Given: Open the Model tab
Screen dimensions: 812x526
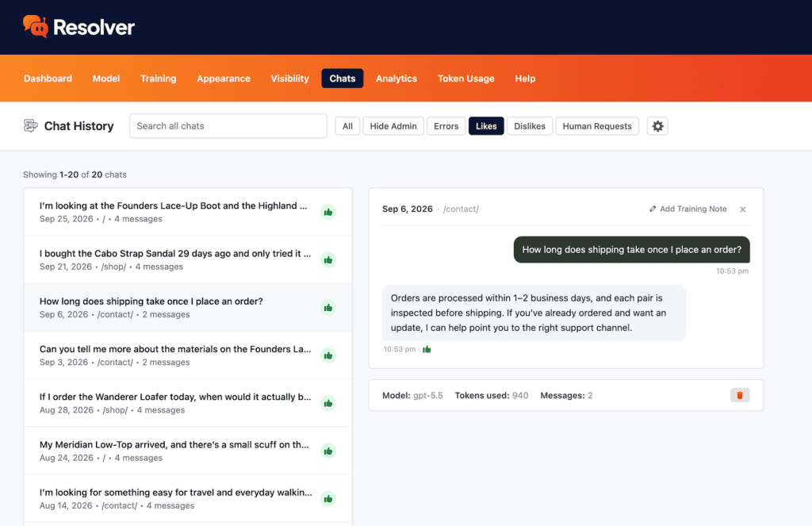Looking at the screenshot, I should [106, 79].
